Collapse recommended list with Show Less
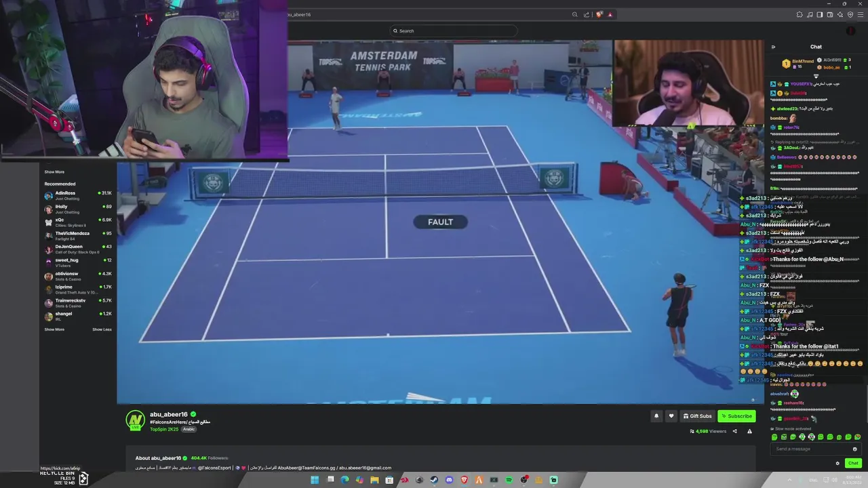This screenshot has width=868, height=488. point(102,329)
